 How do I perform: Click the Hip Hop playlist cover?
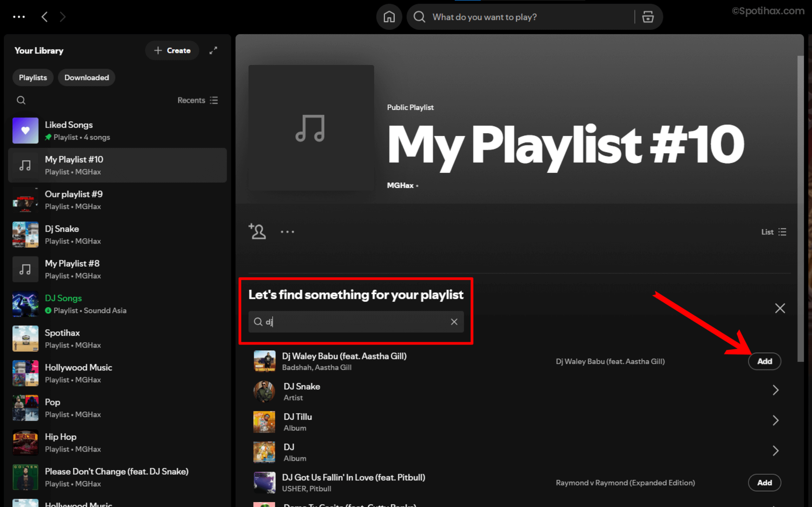coord(25,443)
